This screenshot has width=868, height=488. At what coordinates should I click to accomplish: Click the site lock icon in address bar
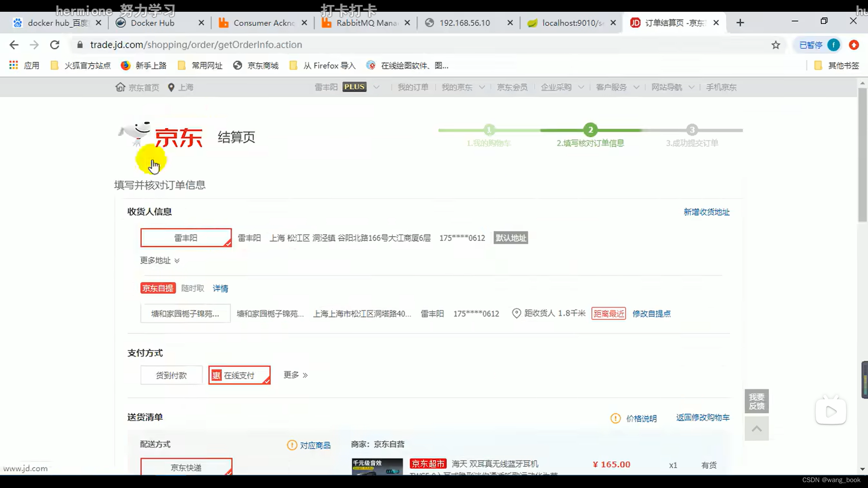click(80, 45)
